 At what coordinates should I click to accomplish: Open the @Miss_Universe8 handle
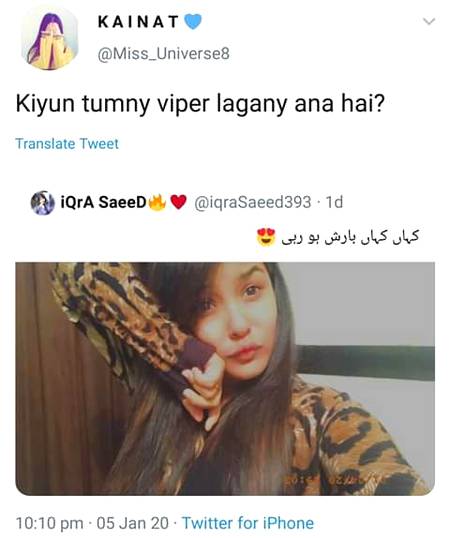[164, 54]
